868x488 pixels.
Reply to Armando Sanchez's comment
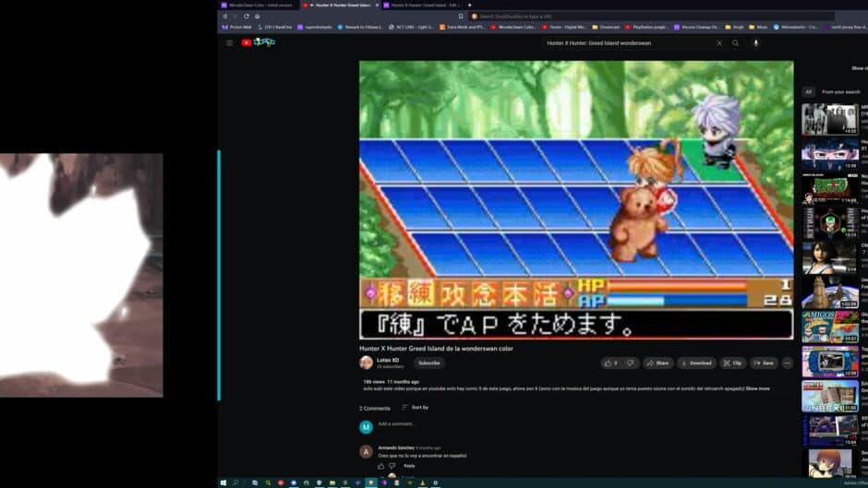409,466
